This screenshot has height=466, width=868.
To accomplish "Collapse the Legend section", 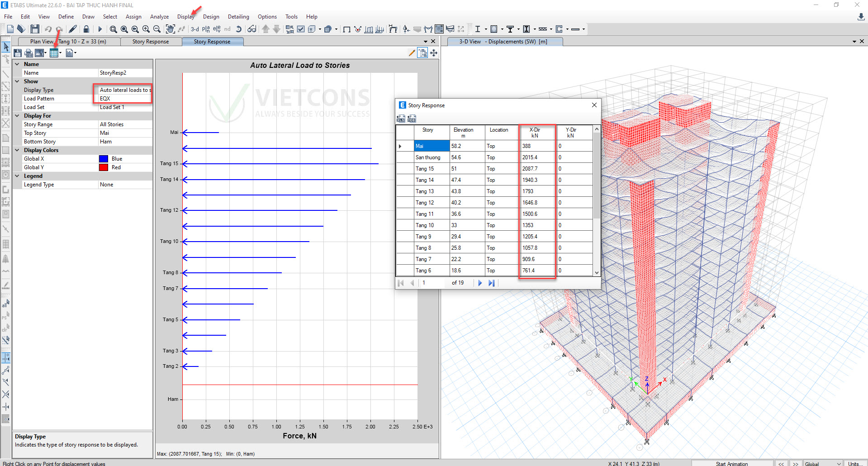I will coord(17,176).
